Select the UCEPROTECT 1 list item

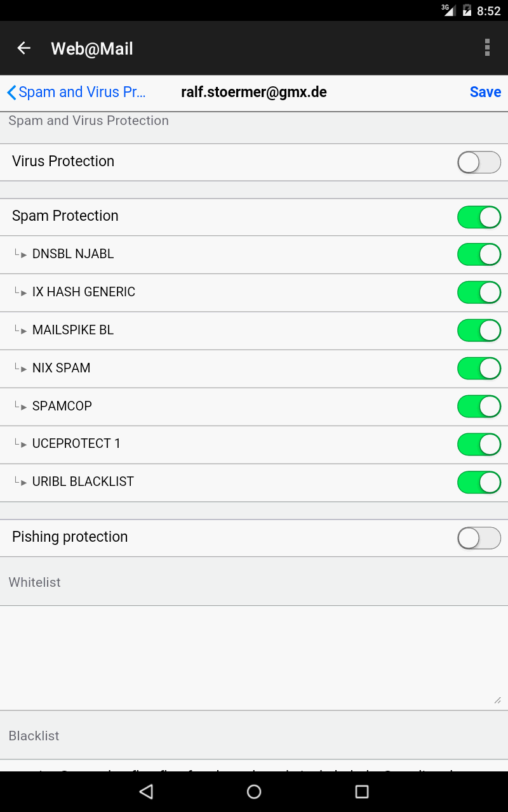pos(76,443)
